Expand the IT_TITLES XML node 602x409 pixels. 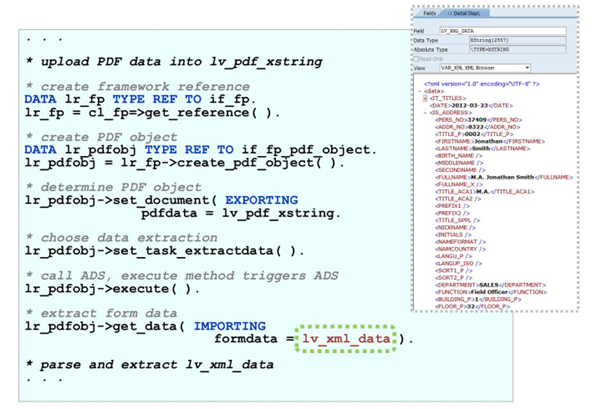click(425, 98)
